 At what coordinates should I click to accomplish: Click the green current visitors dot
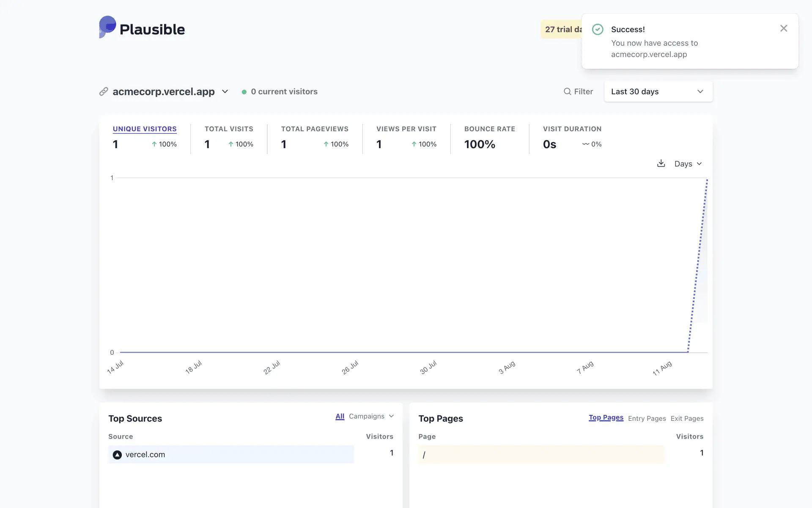tap(244, 92)
